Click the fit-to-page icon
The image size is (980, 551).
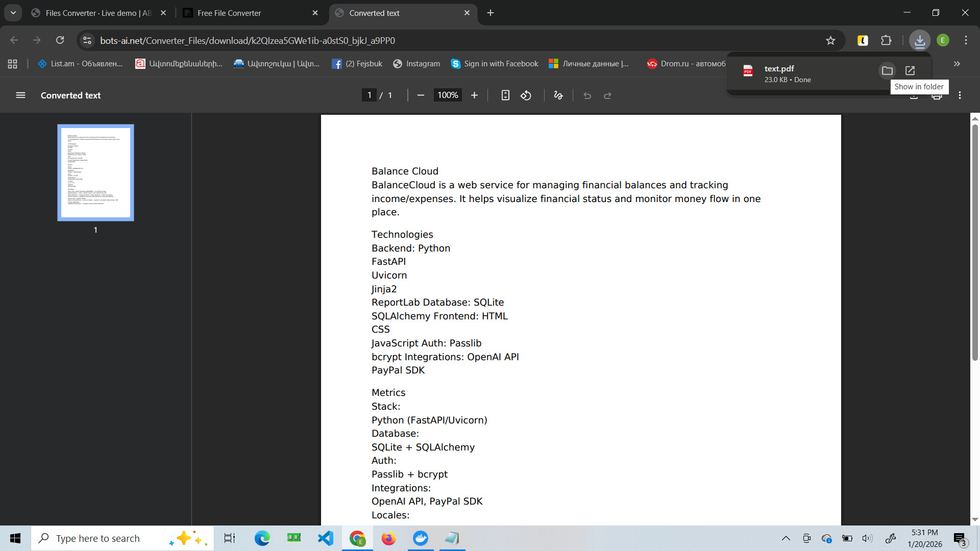click(505, 95)
